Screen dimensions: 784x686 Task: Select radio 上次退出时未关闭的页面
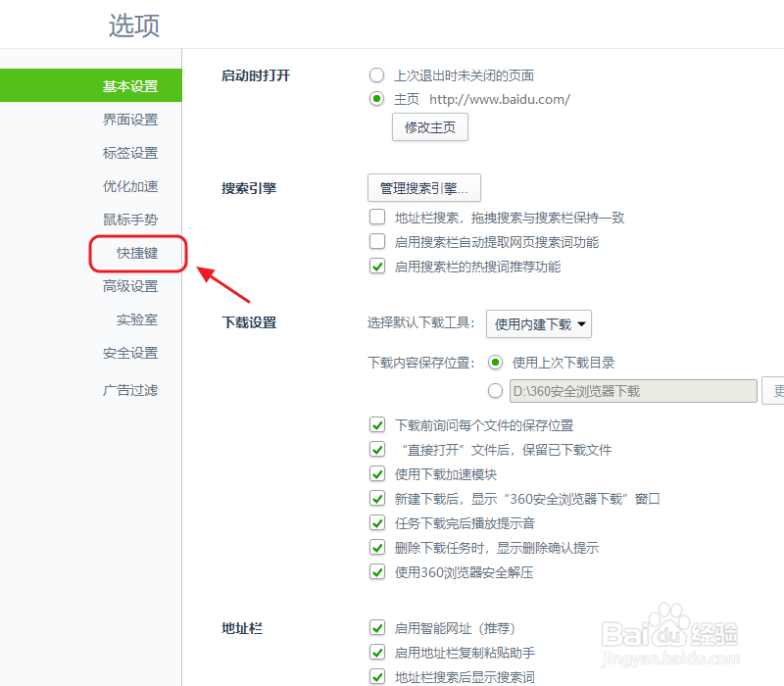[x=376, y=75]
